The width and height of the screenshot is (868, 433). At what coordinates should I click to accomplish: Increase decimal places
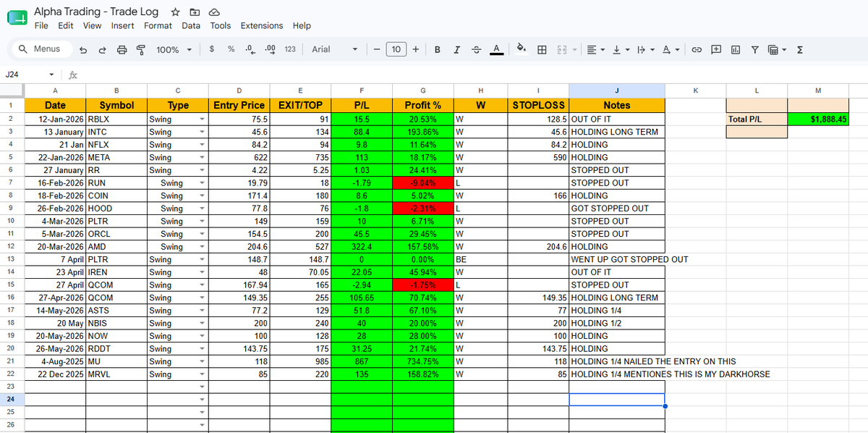pyautogui.click(x=271, y=49)
